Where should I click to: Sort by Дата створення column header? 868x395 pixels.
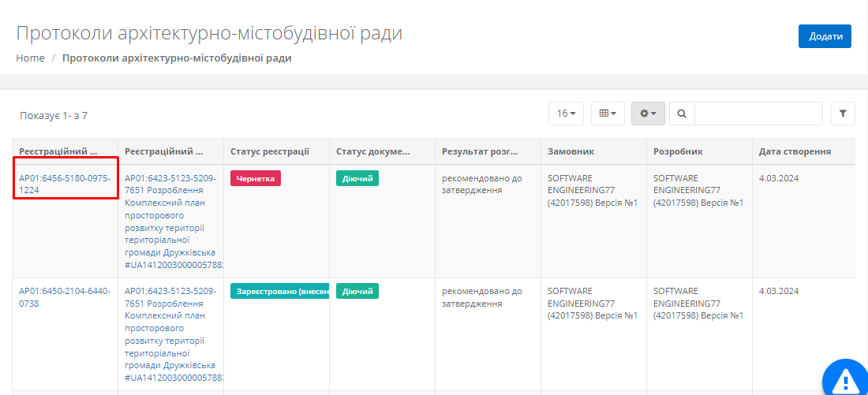(795, 151)
